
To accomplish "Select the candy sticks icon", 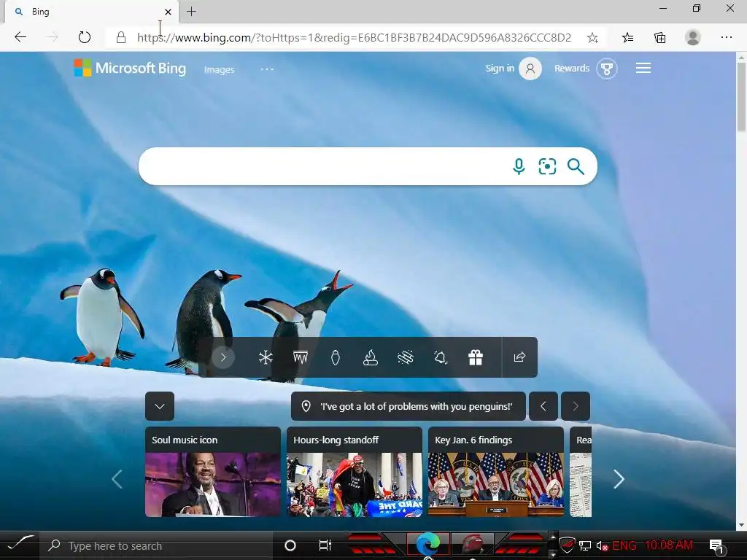I will coord(406,357).
